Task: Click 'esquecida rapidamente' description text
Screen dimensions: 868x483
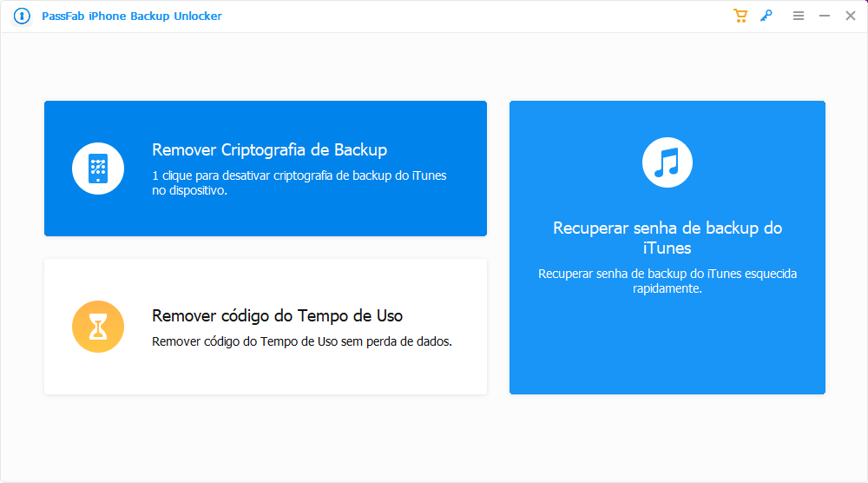Action: click(x=667, y=281)
